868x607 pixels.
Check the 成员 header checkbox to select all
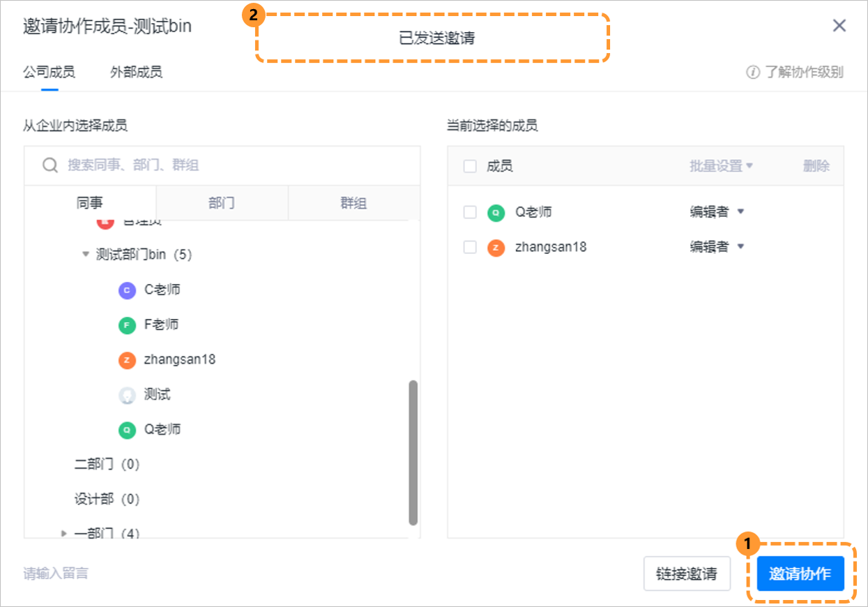468,165
